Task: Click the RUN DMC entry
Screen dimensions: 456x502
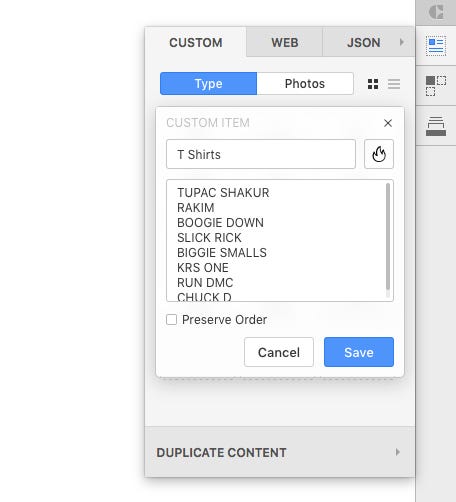Action: [x=205, y=283]
